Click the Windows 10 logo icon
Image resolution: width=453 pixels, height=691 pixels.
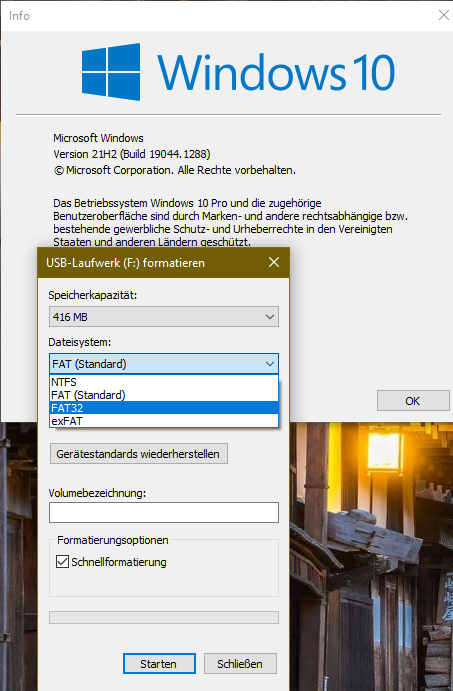tap(111, 71)
